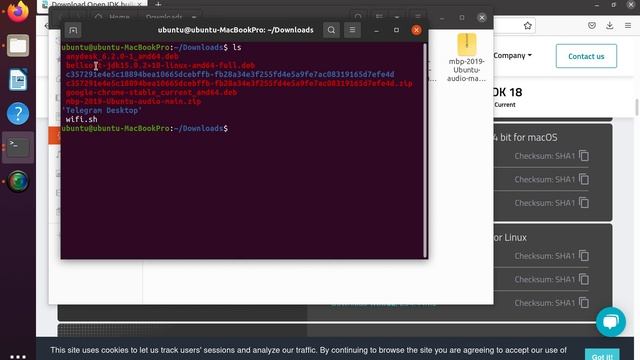
Task: Open the mbp-2019-Ubuntu-audio zip file
Action: pos(467,57)
